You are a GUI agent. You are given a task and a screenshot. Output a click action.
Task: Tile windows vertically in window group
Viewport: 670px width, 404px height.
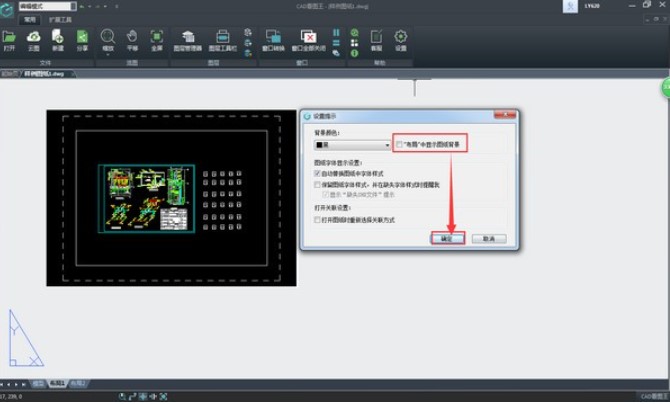click(336, 32)
